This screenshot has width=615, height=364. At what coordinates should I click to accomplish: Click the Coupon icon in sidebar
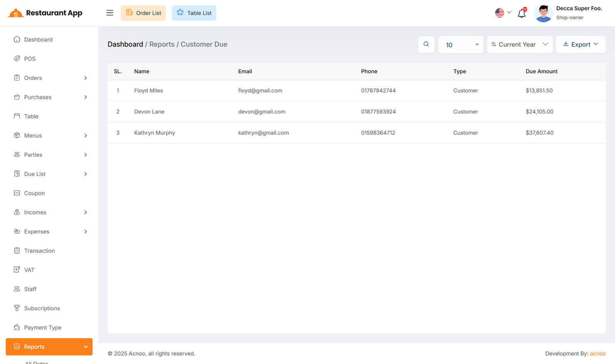tap(17, 193)
